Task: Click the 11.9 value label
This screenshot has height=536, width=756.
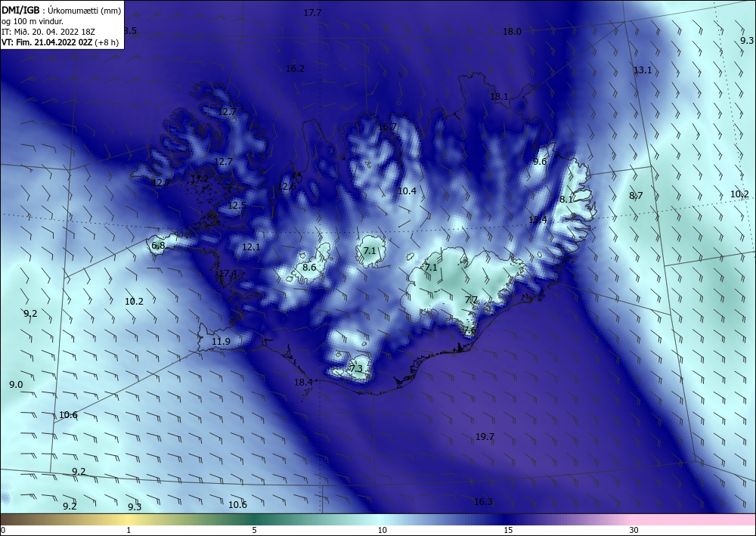Action: click(x=221, y=342)
